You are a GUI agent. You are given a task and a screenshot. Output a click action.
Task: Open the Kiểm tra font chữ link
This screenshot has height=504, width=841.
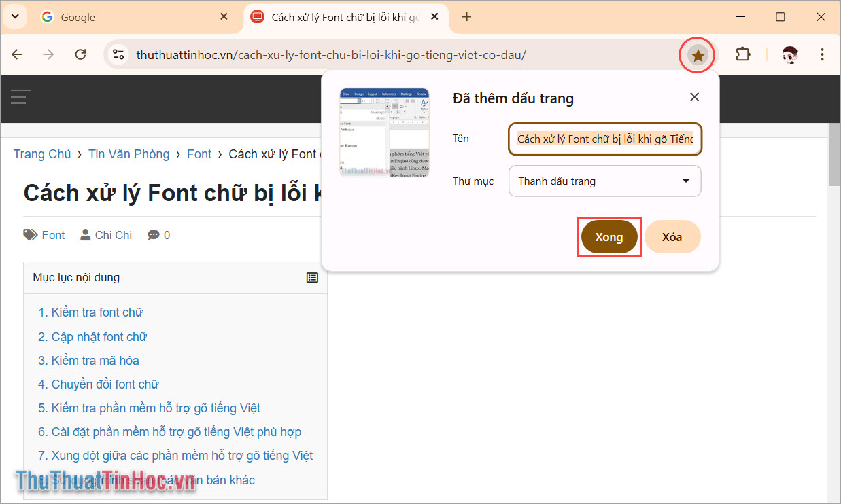91,312
